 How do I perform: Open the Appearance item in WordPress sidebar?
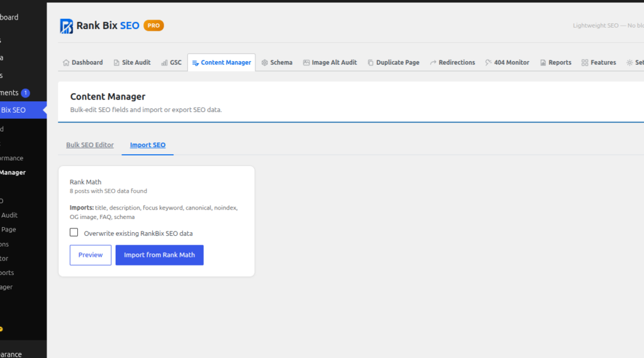11,354
